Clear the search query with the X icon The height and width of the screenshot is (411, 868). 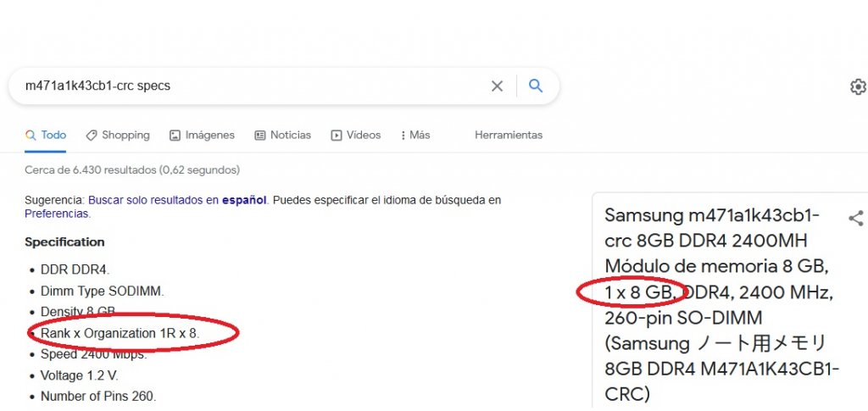(498, 86)
